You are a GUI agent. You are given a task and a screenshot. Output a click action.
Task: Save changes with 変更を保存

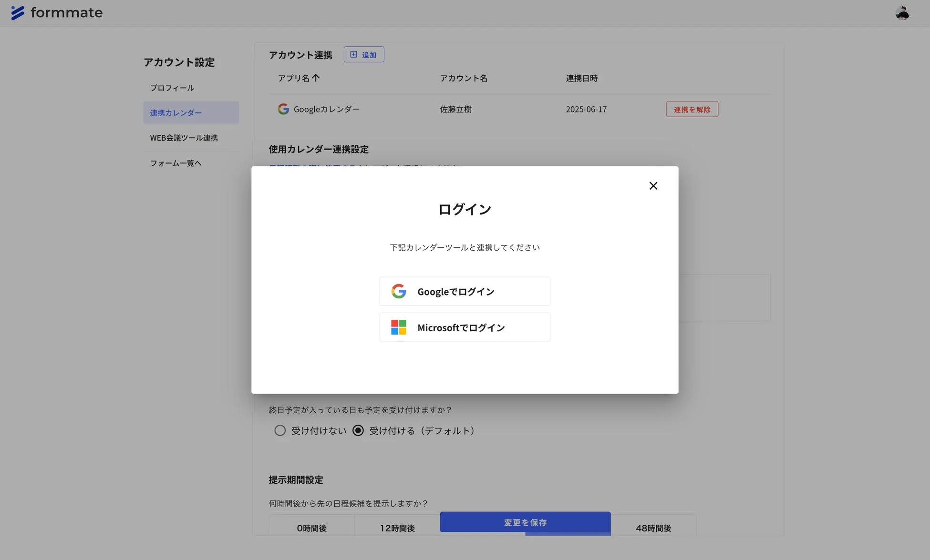(x=525, y=522)
